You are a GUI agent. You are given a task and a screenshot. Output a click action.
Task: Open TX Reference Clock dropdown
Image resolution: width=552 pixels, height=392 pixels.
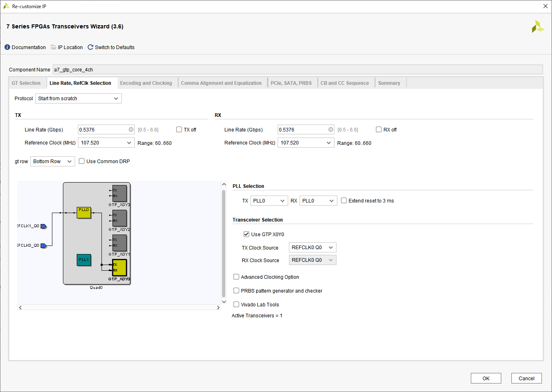tap(106, 143)
